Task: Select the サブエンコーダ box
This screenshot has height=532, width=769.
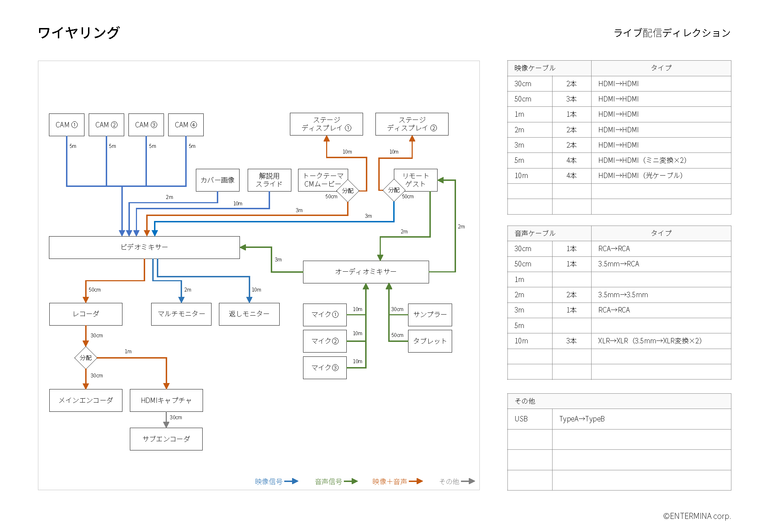Action: (166, 439)
